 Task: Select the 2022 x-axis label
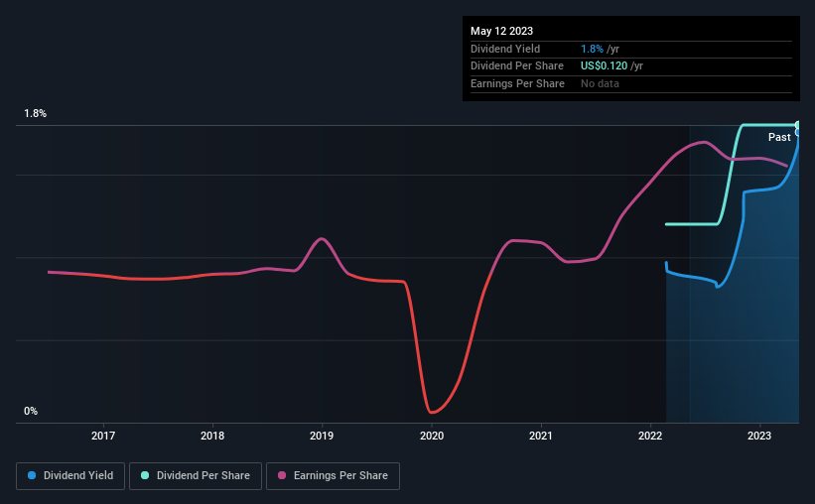650,436
